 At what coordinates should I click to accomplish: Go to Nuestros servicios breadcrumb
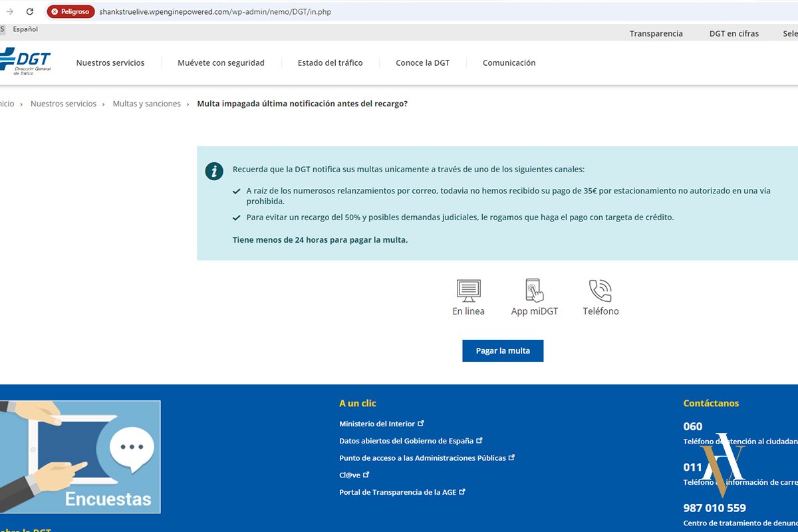[63, 104]
